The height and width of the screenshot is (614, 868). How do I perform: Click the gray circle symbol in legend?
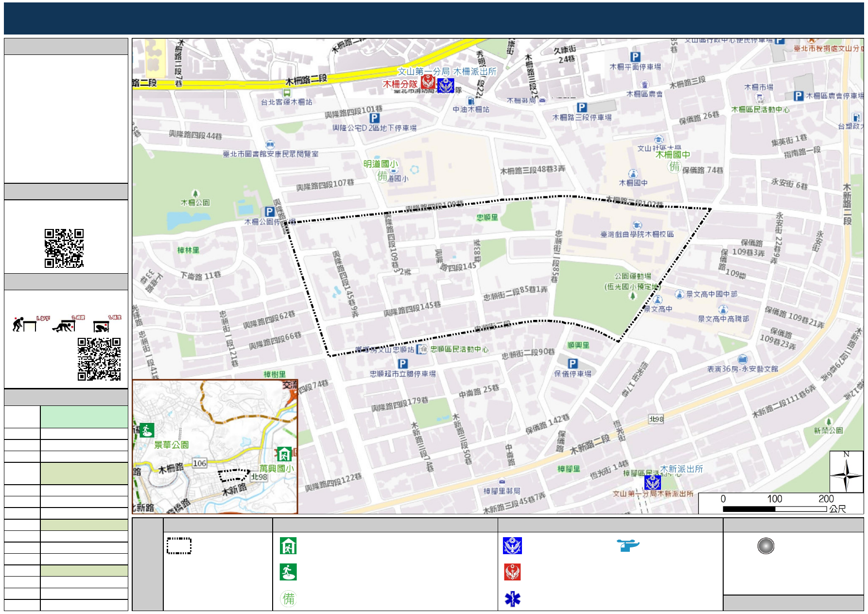[x=765, y=546]
